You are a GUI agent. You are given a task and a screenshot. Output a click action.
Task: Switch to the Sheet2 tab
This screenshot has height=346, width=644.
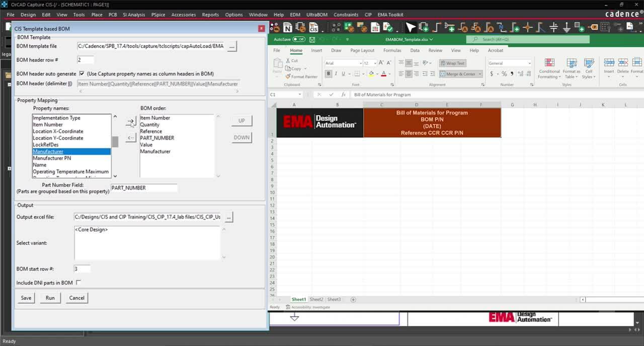coord(316,299)
